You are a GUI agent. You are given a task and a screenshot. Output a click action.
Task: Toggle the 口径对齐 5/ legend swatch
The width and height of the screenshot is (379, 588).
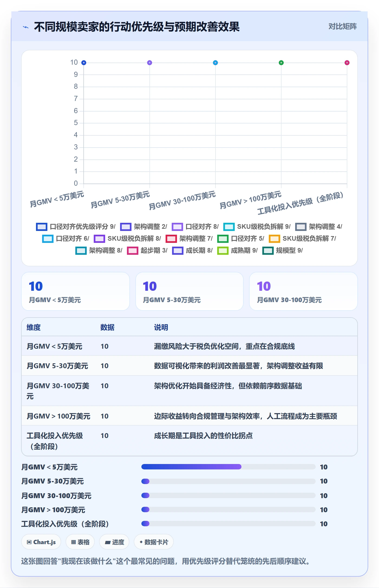[x=223, y=239]
